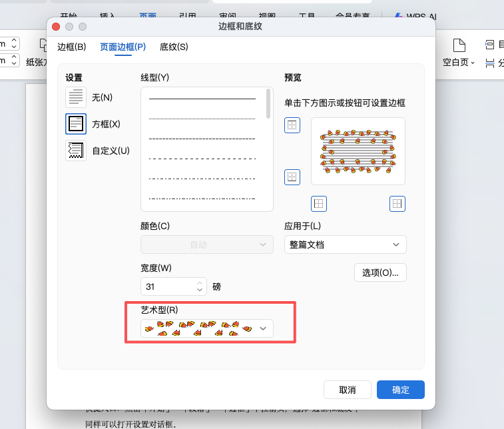Select the dash-dot line style (fifth row)
Viewport: 504px width, 429px height.
(x=202, y=179)
